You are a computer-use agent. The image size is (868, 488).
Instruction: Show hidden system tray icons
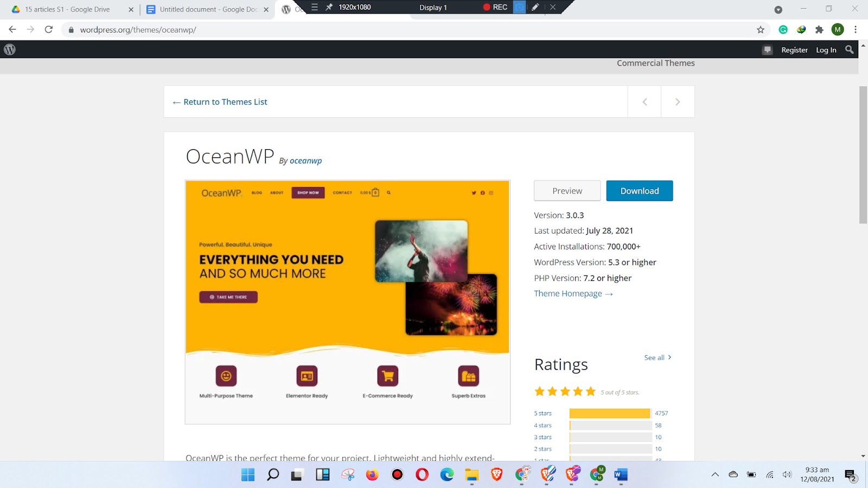[x=715, y=474]
